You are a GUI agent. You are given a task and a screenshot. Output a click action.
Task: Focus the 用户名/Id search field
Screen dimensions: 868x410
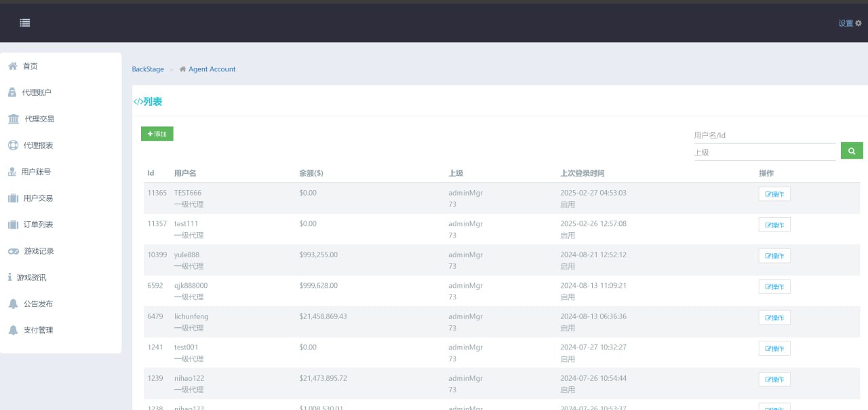[764, 135]
